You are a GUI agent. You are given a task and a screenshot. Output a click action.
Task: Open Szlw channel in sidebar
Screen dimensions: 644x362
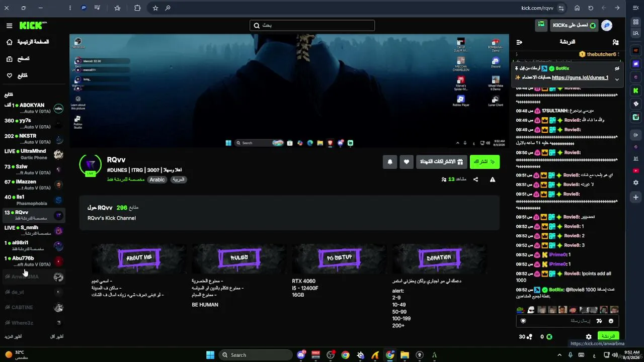click(x=34, y=169)
